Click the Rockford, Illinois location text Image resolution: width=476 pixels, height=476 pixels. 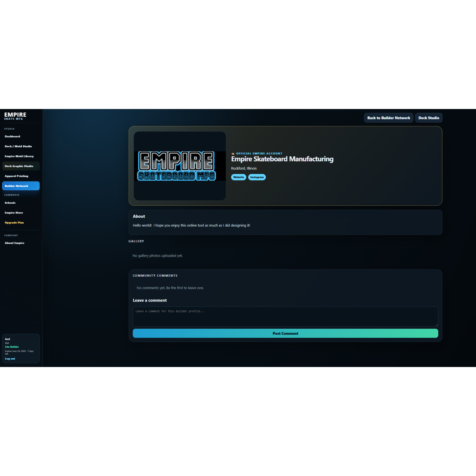244,168
